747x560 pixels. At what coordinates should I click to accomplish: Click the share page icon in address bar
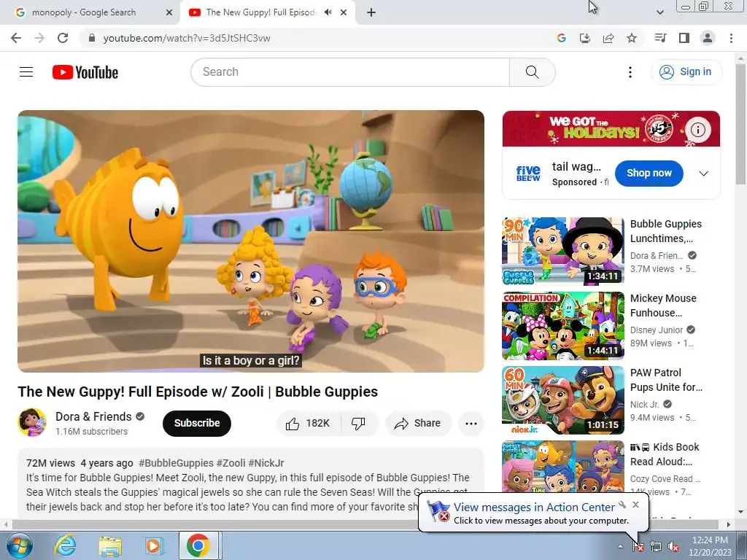pyautogui.click(x=608, y=38)
